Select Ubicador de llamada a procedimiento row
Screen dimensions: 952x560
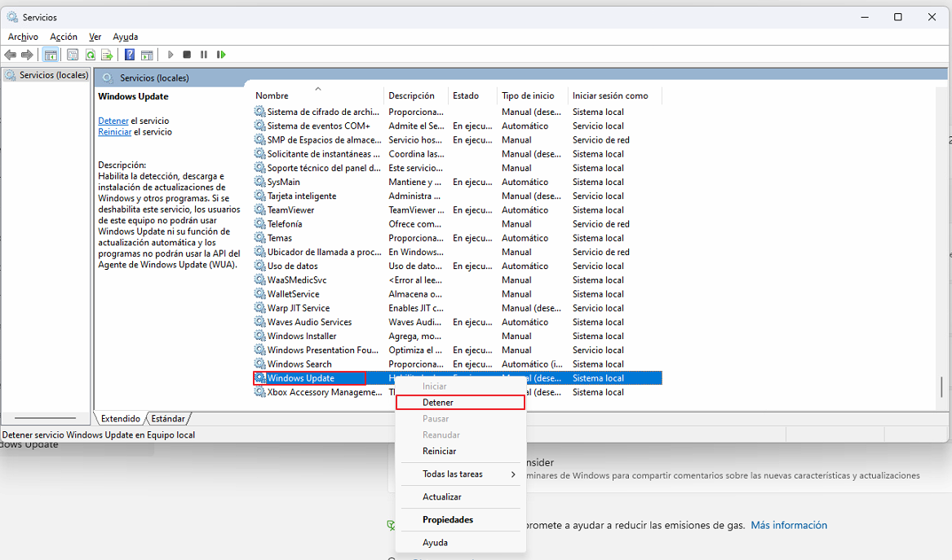coord(457,252)
